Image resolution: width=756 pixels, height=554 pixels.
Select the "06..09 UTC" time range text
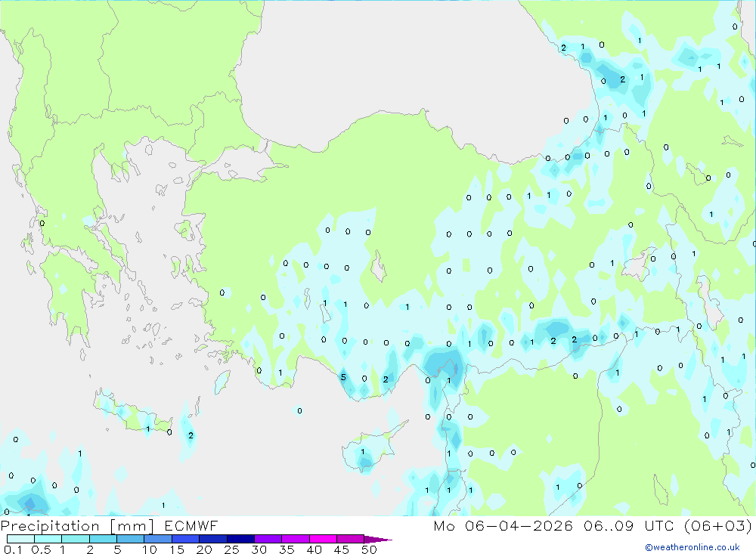click(628, 525)
